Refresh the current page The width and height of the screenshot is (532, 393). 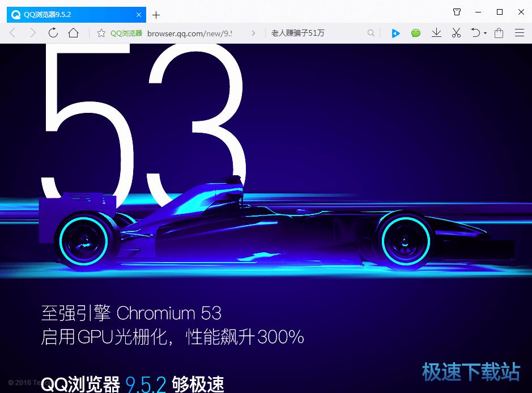click(x=53, y=32)
